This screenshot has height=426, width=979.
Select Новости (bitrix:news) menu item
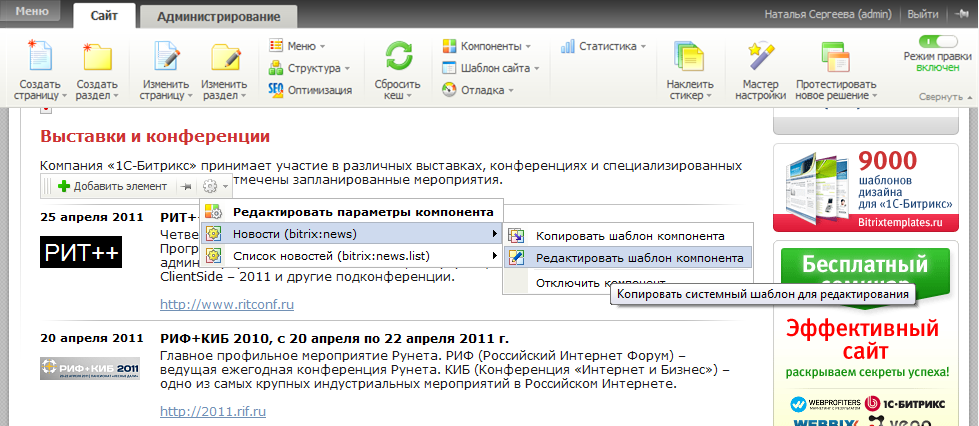pos(351,234)
